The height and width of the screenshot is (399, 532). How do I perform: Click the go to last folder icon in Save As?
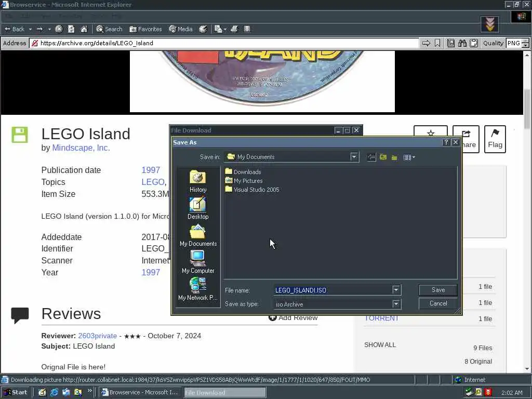[x=371, y=157]
